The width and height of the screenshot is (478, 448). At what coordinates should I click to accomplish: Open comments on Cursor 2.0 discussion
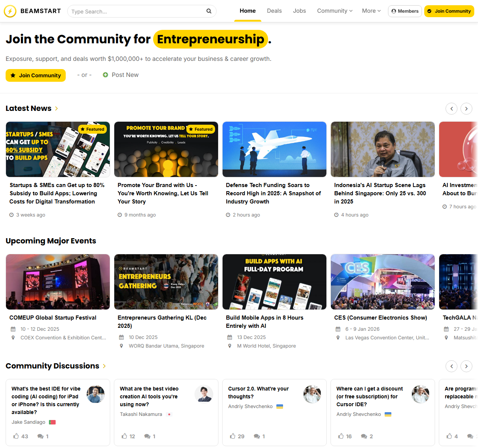pos(257,436)
